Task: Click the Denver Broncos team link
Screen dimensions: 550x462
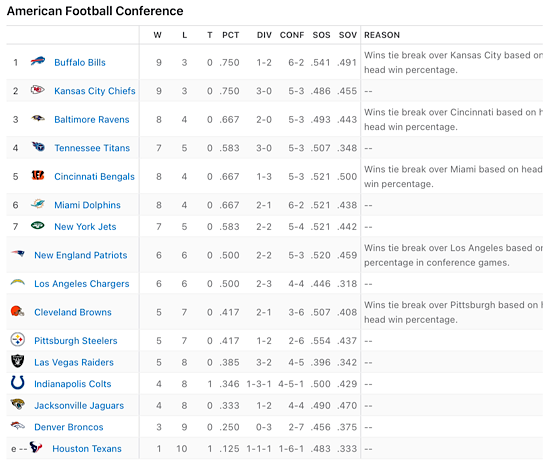Action: click(x=69, y=427)
